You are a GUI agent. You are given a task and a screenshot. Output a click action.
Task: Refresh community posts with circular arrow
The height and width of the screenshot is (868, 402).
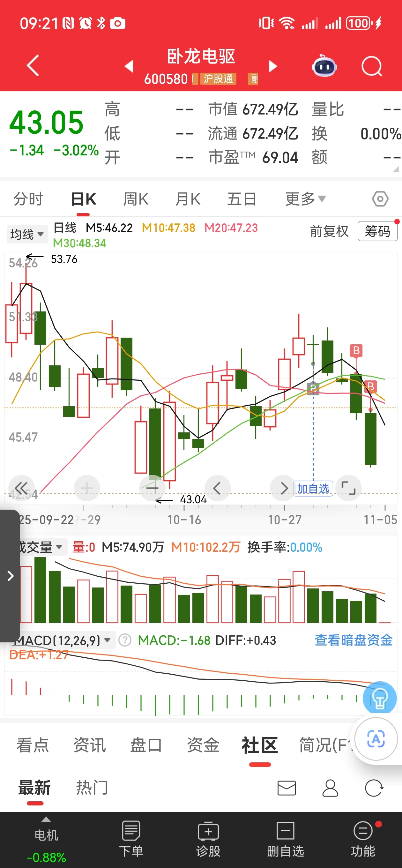pos(374,788)
